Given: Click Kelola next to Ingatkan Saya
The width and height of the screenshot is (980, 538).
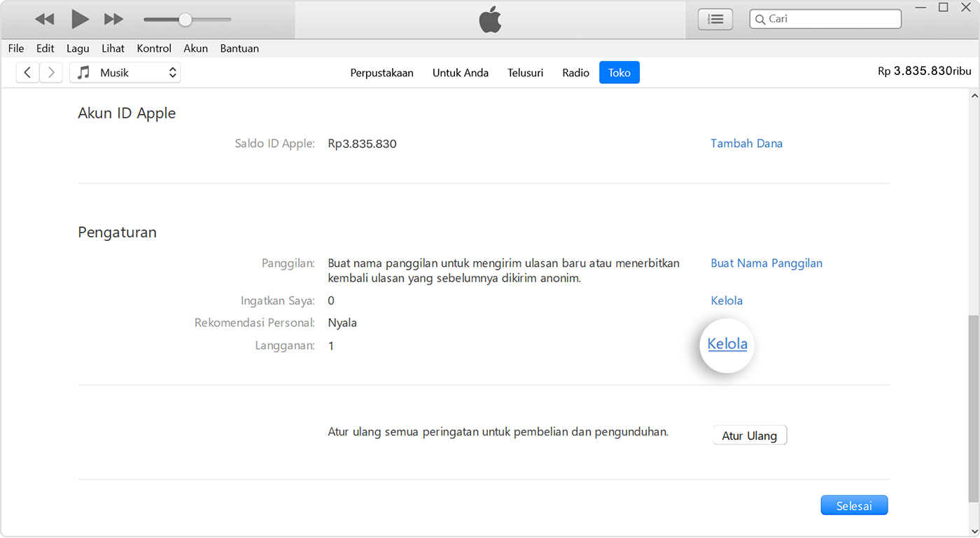Looking at the screenshot, I should tap(727, 301).
